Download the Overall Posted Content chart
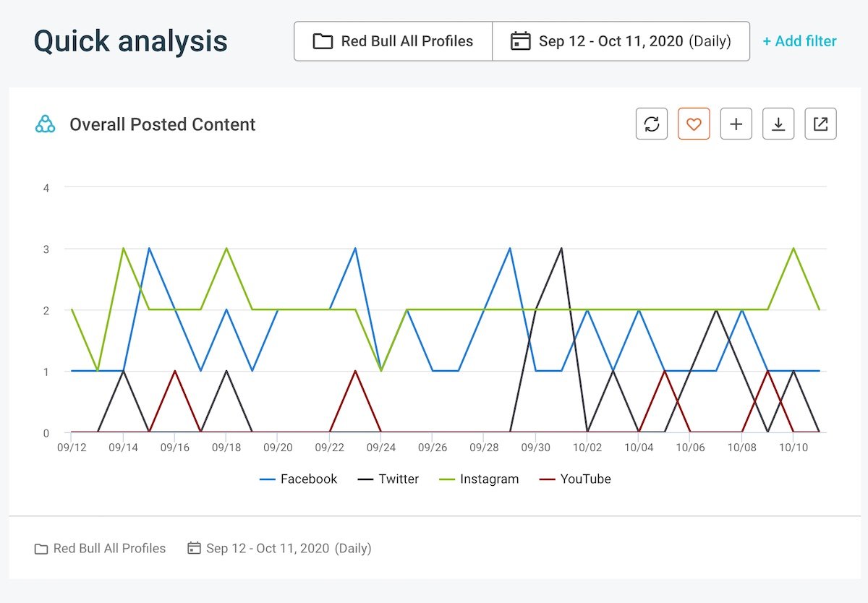 (778, 124)
